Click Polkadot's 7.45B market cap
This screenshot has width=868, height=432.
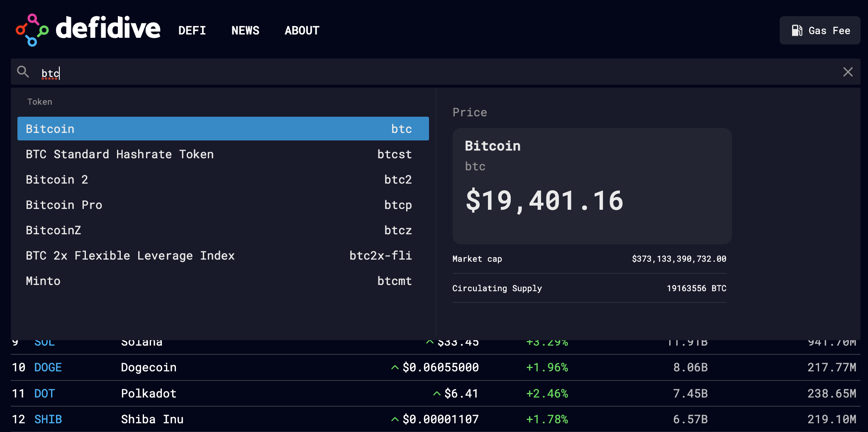tap(690, 393)
